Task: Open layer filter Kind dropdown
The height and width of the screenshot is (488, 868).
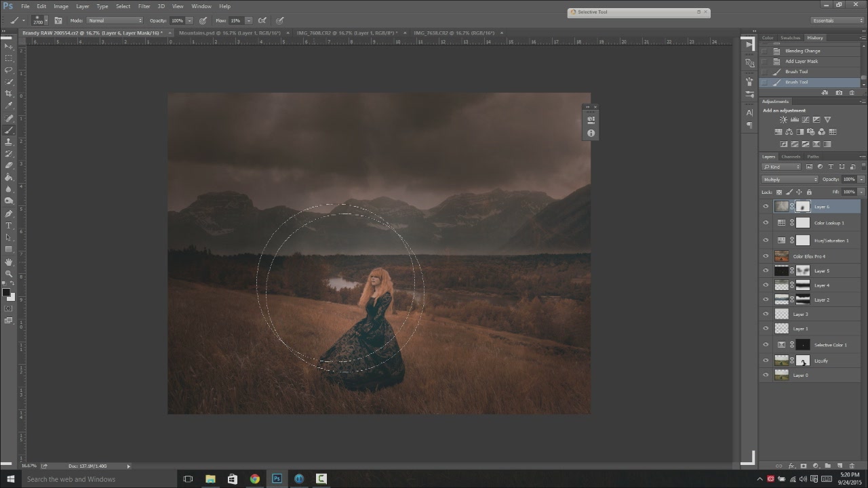Action: click(x=781, y=167)
